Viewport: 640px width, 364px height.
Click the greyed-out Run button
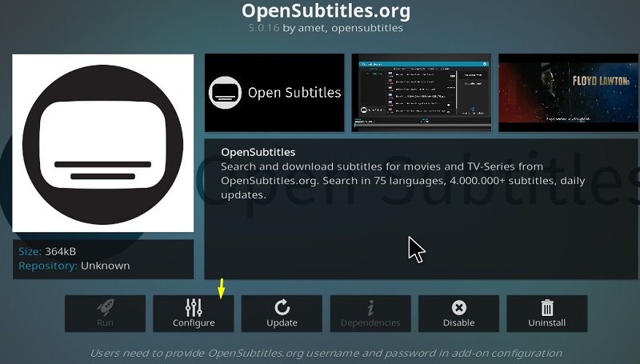click(x=105, y=314)
